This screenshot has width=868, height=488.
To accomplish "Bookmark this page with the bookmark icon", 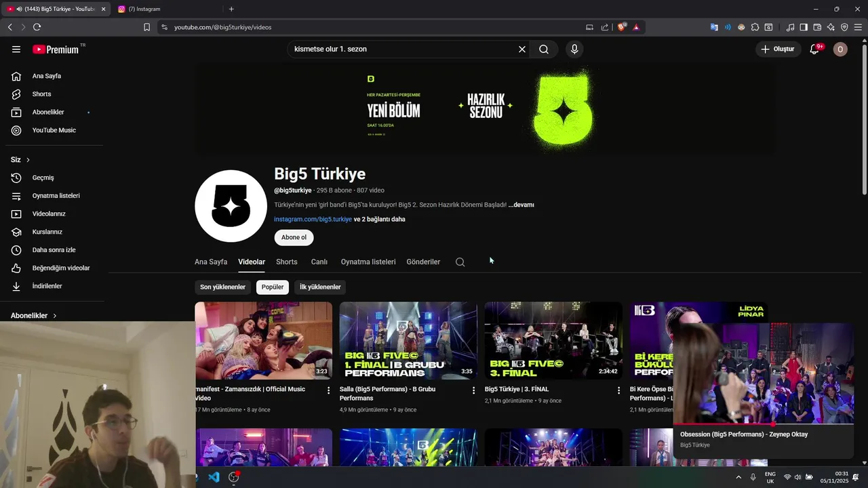I will (x=146, y=27).
